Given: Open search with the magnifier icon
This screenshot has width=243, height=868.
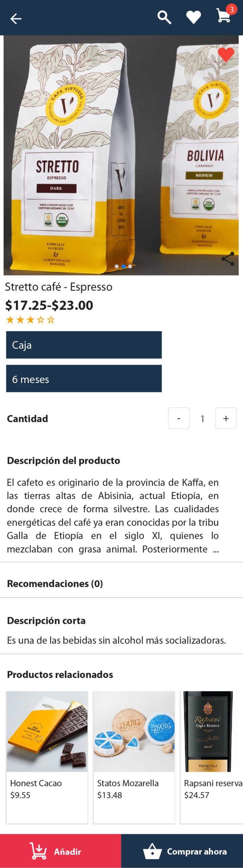Looking at the screenshot, I should tap(164, 17).
